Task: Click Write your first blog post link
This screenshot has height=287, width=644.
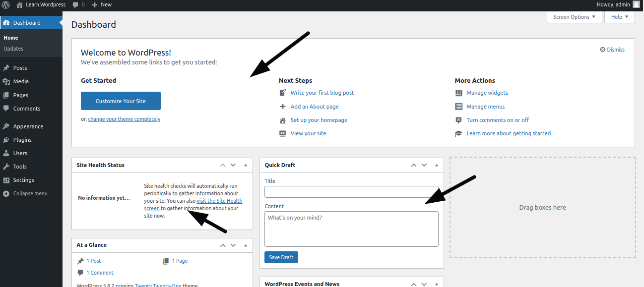Action: (322, 93)
